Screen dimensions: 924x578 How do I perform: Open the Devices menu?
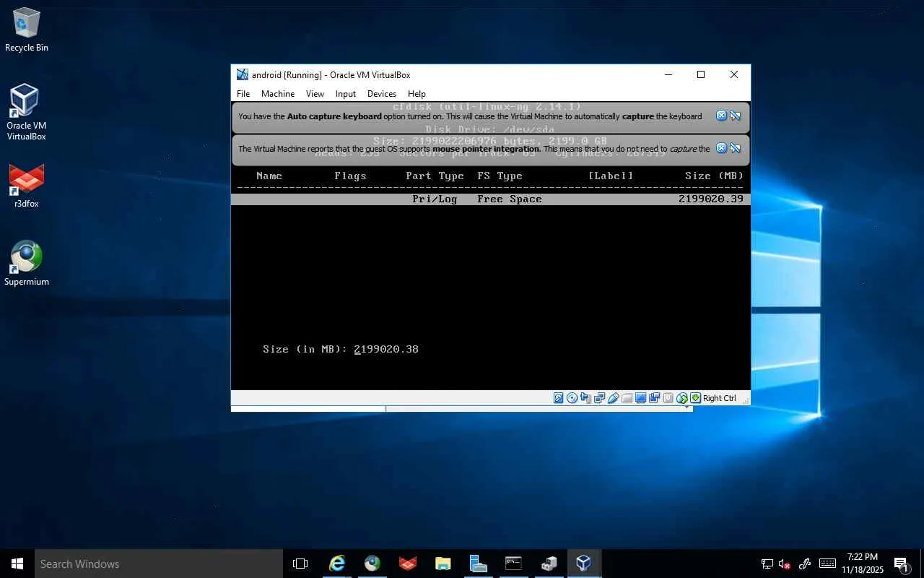382,94
